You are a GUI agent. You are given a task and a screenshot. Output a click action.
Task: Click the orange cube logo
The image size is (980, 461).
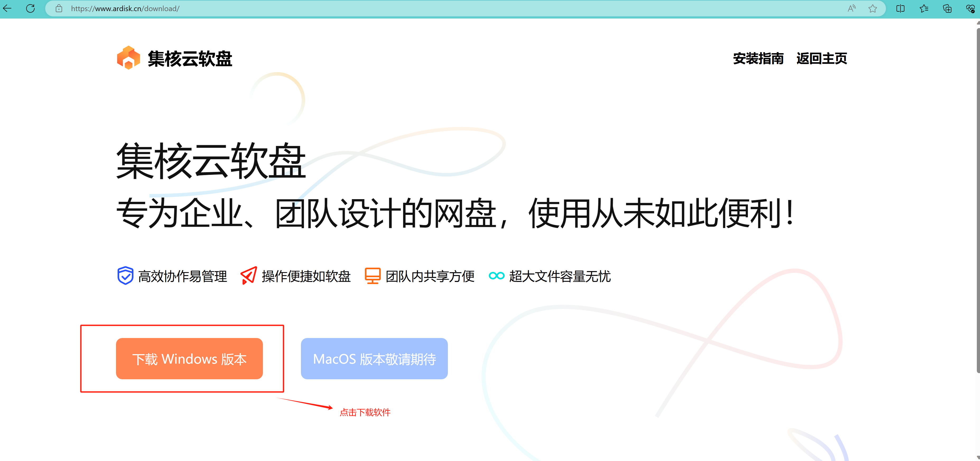[x=129, y=58]
